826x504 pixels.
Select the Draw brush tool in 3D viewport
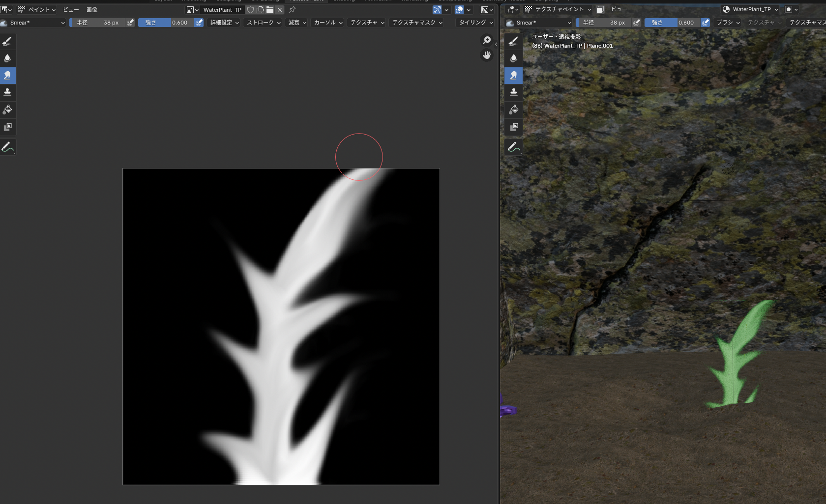pyautogui.click(x=514, y=41)
